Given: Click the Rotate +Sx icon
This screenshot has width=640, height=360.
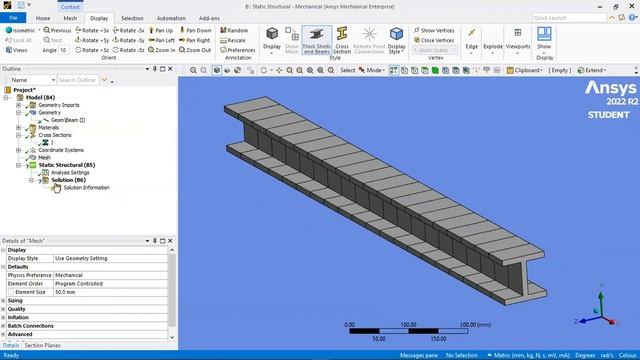Looking at the screenshot, I should pyautogui.click(x=78, y=30).
